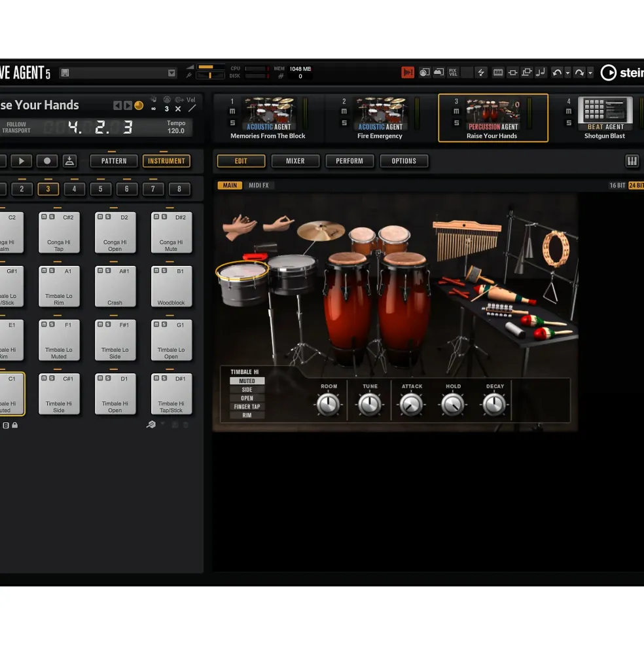
Task: Click the toolbar icon left of FIX VEL
Action: (x=438, y=73)
